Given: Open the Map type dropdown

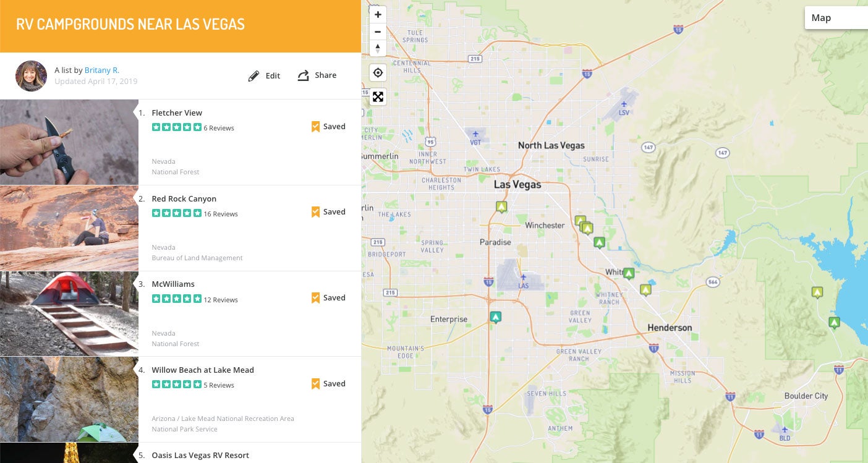Looking at the screenshot, I should (x=836, y=18).
